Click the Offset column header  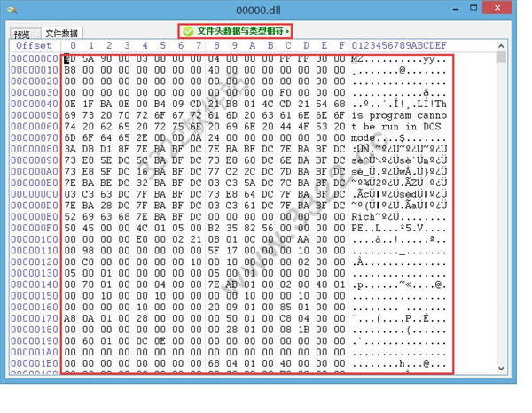coord(34,46)
